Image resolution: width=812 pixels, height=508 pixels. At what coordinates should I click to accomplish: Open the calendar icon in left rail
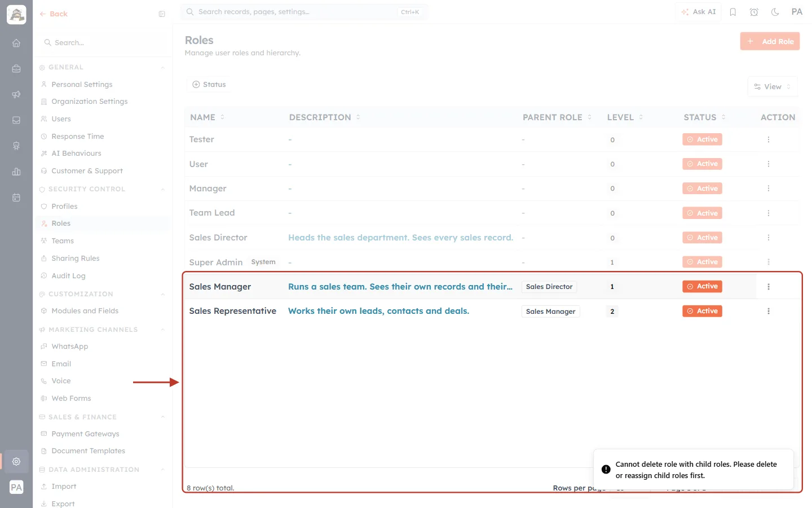click(16, 198)
